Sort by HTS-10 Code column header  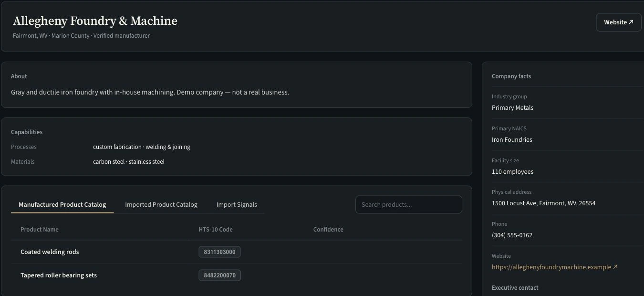pos(216,229)
